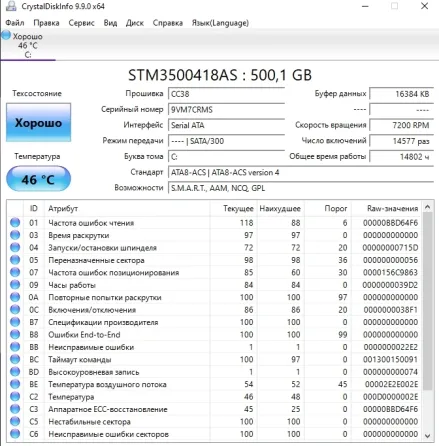Open the Диск menu

135,23
